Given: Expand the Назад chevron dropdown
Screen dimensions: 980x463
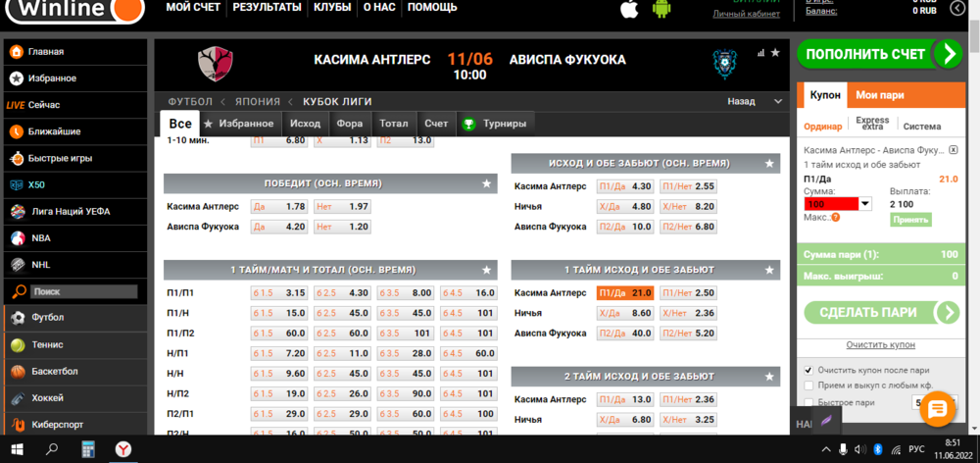Looking at the screenshot, I should tap(777, 101).
